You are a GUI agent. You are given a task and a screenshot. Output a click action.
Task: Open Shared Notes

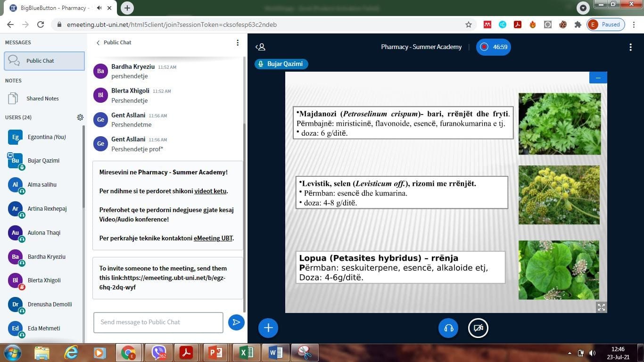(x=42, y=99)
